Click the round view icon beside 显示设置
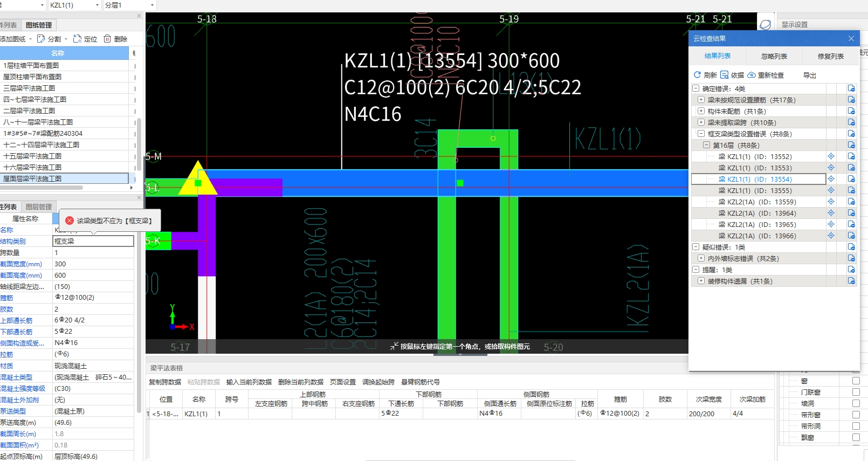 765,25
